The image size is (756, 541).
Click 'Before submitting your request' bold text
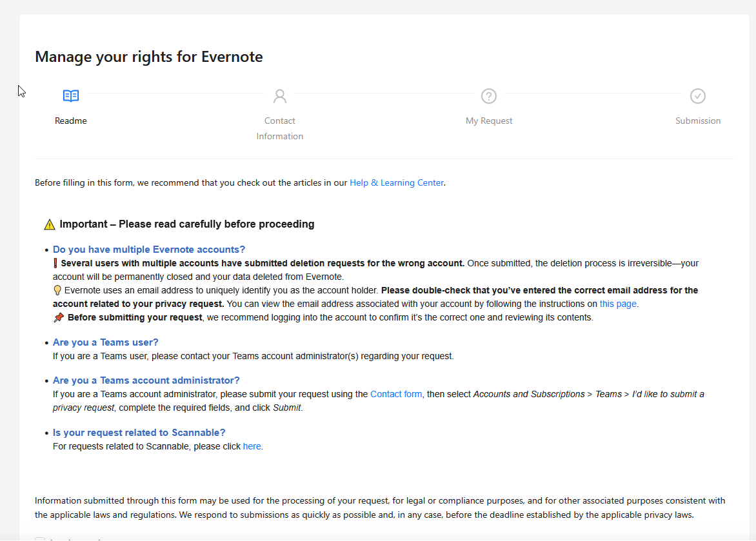pyautogui.click(x=135, y=317)
